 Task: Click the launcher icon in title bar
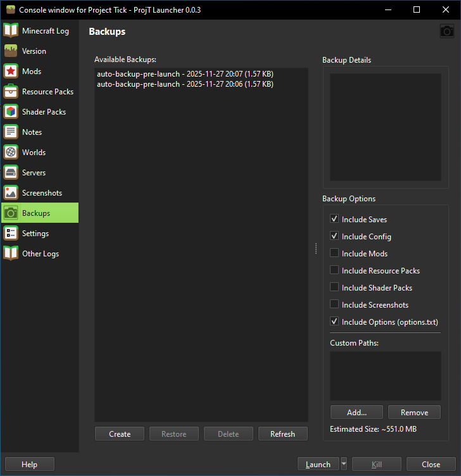coord(11,9)
